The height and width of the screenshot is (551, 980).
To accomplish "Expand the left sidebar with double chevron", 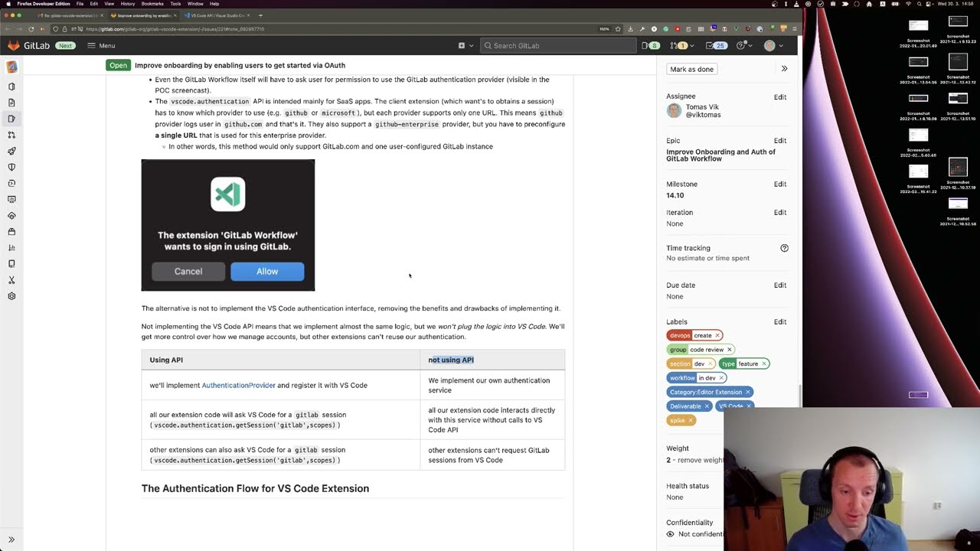I will point(11,540).
